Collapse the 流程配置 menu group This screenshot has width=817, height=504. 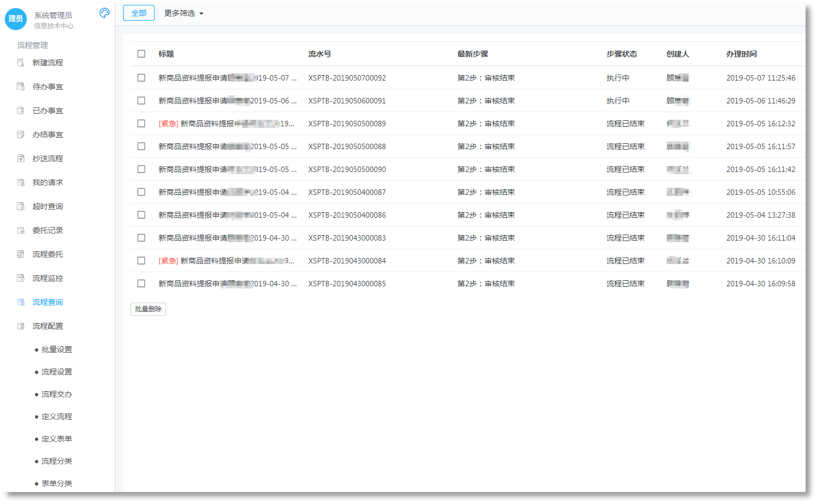pyautogui.click(x=47, y=326)
